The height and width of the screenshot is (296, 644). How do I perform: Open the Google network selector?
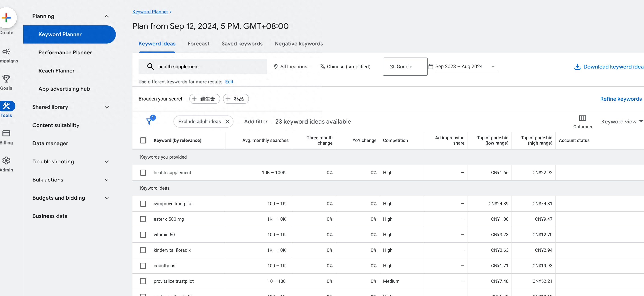click(405, 67)
